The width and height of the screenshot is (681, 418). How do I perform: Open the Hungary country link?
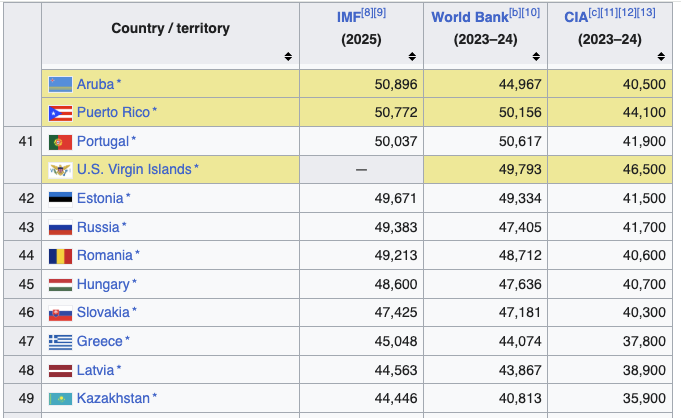(x=103, y=285)
